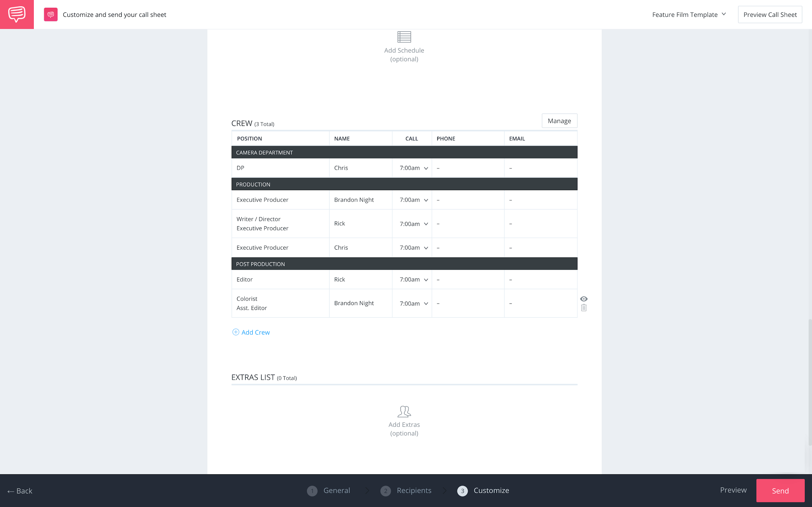Click the Manage button for crew section
This screenshot has height=507, width=812.
(x=559, y=120)
